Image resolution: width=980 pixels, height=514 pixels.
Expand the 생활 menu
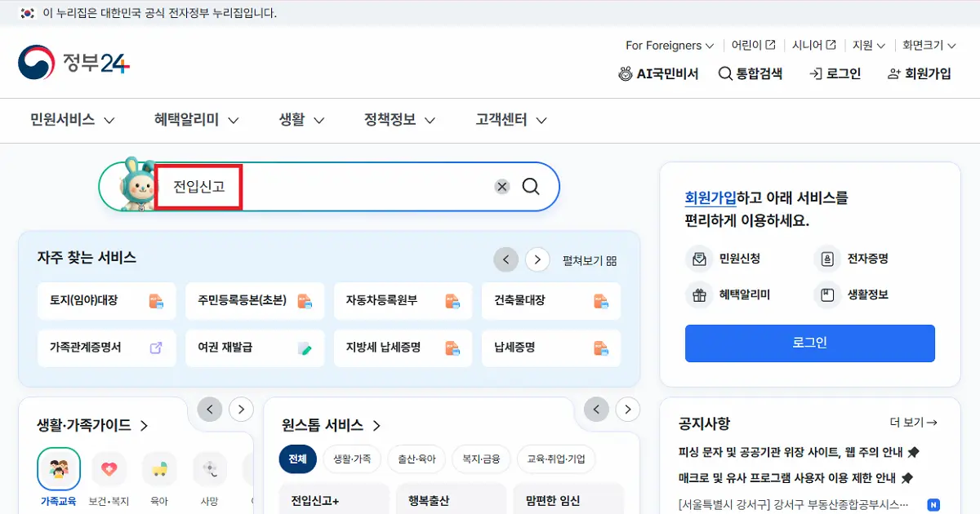click(x=302, y=120)
